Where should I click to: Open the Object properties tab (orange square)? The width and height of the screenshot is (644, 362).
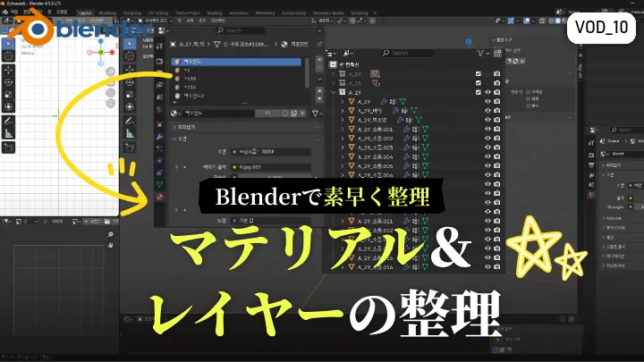159,125
